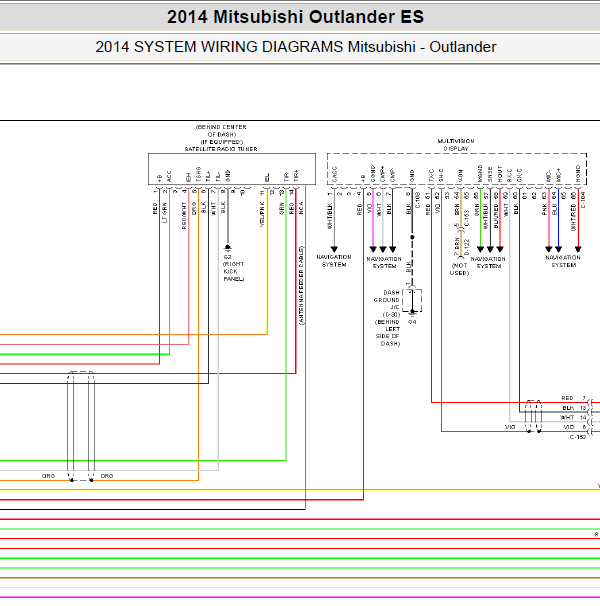The image size is (600, 606).
Task: Select the 'TX-C' pin name on display
Action: 431,175
